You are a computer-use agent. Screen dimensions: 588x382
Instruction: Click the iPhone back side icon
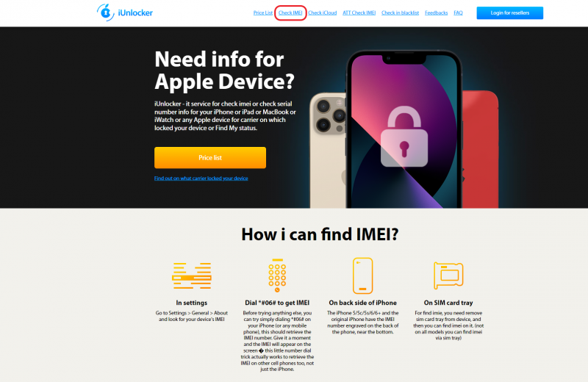362,275
